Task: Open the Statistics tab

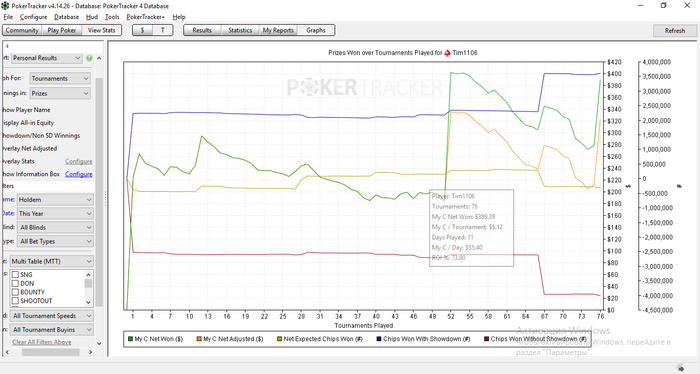Action: point(240,30)
